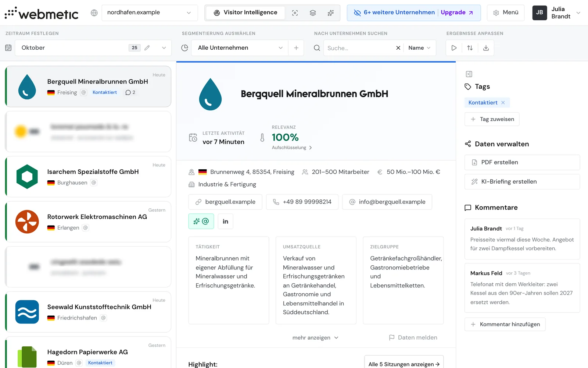The width and height of the screenshot is (588, 368).
Task: Clear the search field with X
Action: point(398,48)
